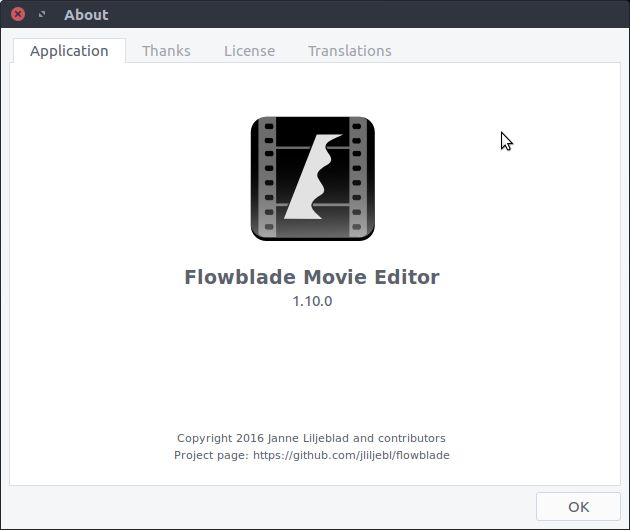Viewport: 630px width, 530px height.
Task: Open the License tab
Action: pos(250,51)
